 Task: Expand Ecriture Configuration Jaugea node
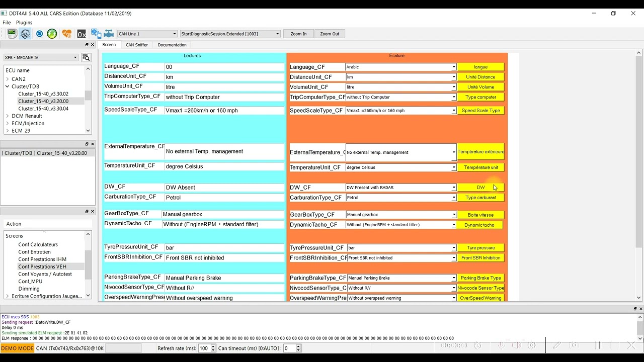tap(8, 296)
